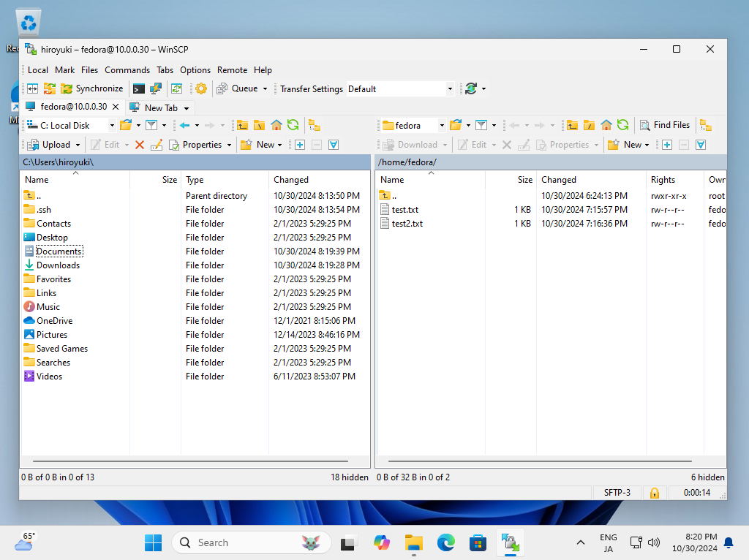Show local directory tree icon
Viewport: 749px width, 560px height.
[x=314, y=125]
